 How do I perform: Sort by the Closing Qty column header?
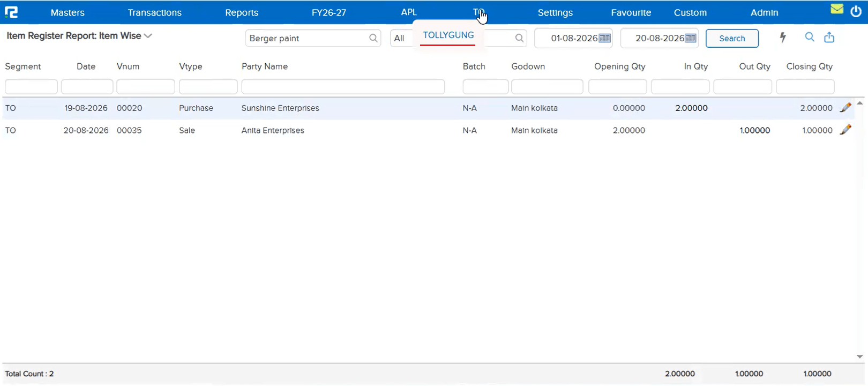[x=809, y=66]
